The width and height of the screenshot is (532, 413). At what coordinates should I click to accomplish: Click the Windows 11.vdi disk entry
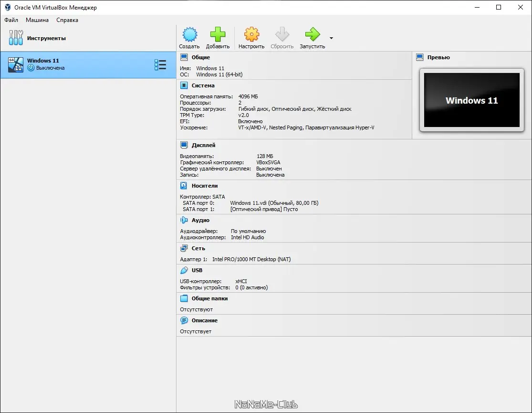(x=274, y=203)
